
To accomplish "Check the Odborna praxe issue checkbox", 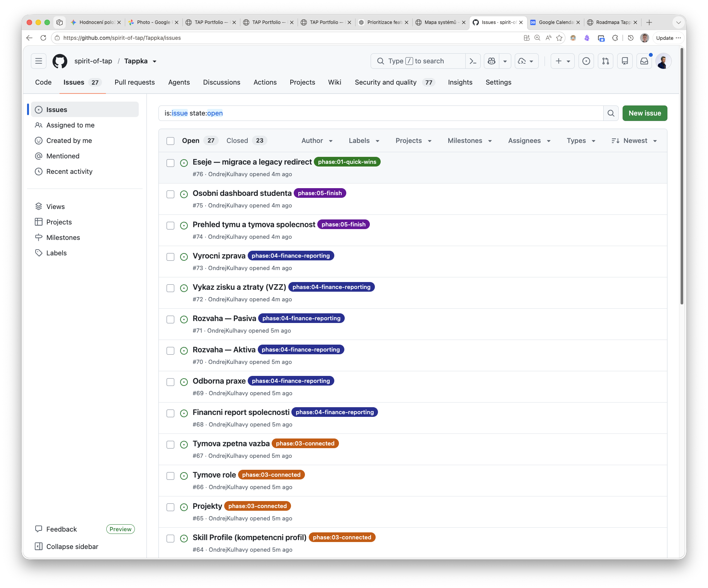I will pyautogui.click(x=170, y=382).
